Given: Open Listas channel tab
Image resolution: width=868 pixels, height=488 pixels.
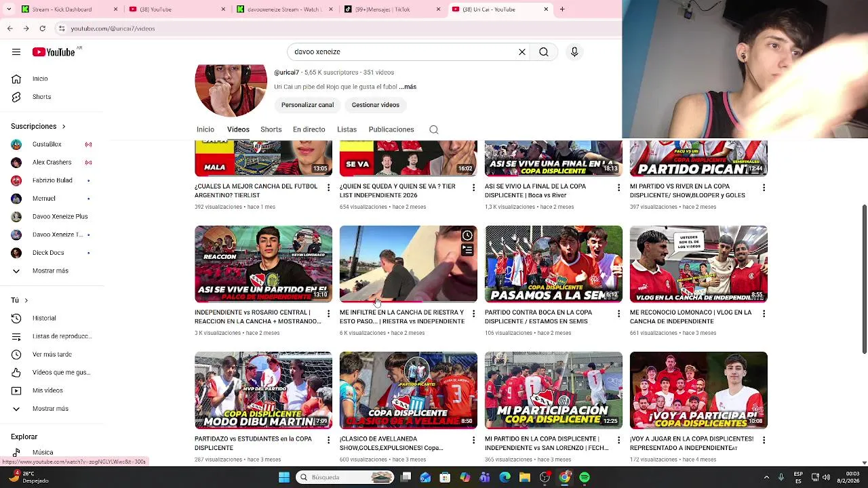Looking at the screenshot, I should (x=347, y=129).
